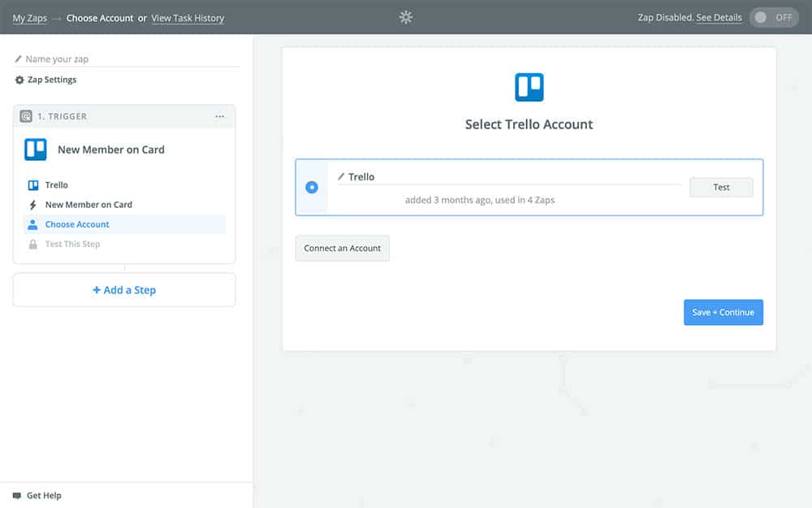Click the Zapier loading gear icon in header

click(406, 17)
